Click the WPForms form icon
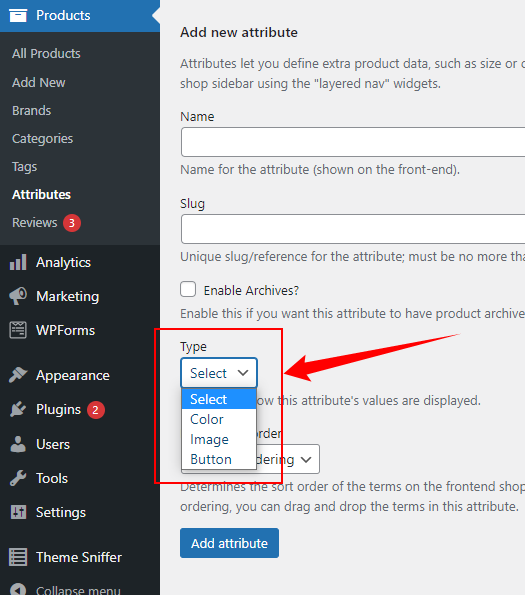Image resolution: width=525 pixels, height=595 pixels. [18, 330]
